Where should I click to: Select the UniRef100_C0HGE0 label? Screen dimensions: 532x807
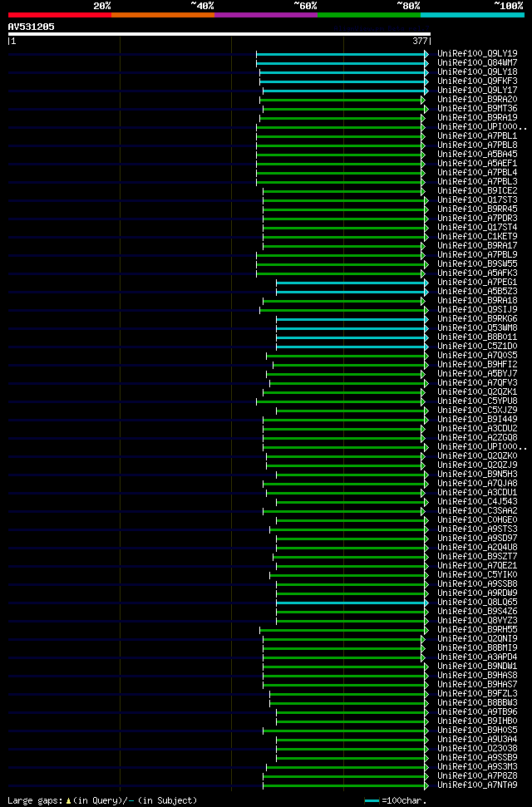(x=477, y=520)
